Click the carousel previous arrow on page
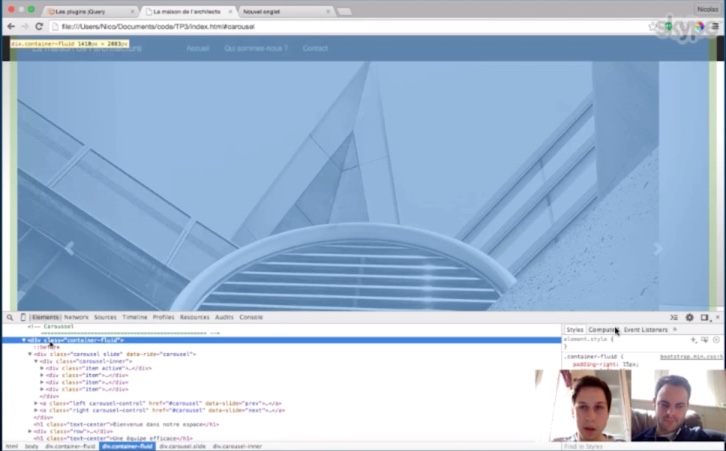The image size is (726, 451). tap(70, 248)
